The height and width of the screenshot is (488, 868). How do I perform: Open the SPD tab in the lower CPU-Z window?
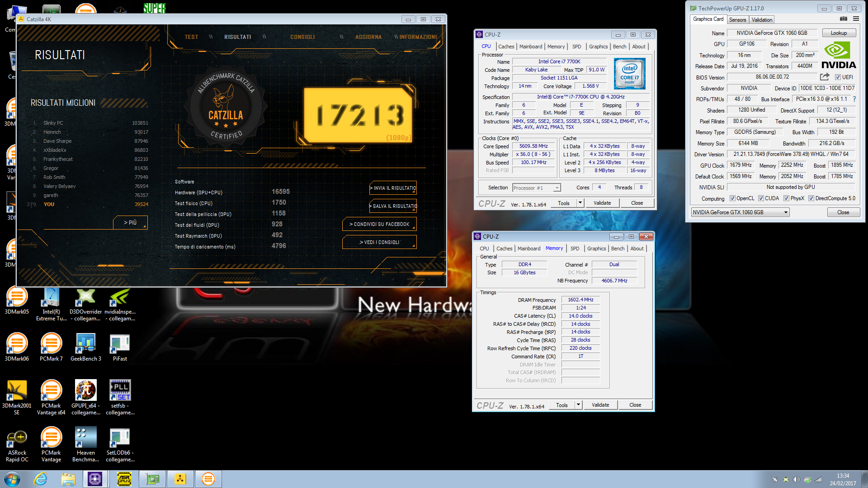(x=575, y=249)
